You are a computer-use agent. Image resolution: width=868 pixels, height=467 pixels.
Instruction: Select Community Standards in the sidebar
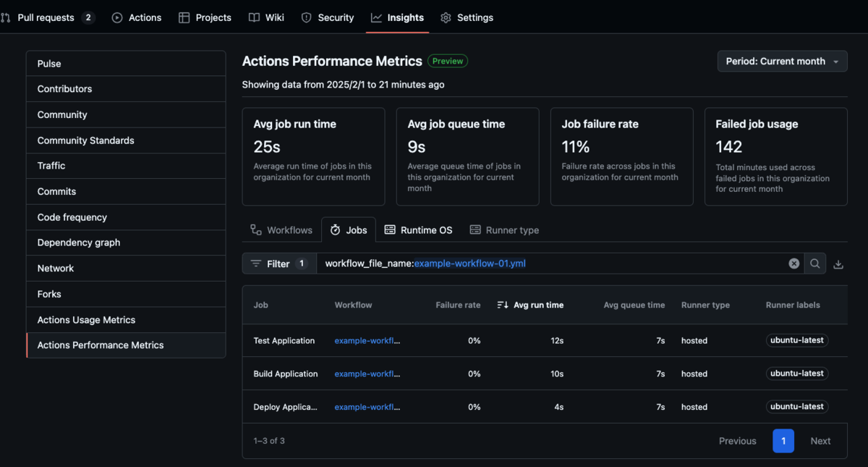click(126, 140)
